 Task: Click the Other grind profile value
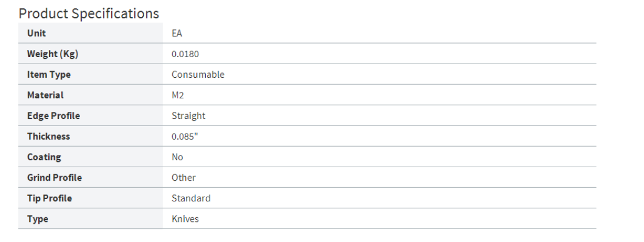(183, 178)
